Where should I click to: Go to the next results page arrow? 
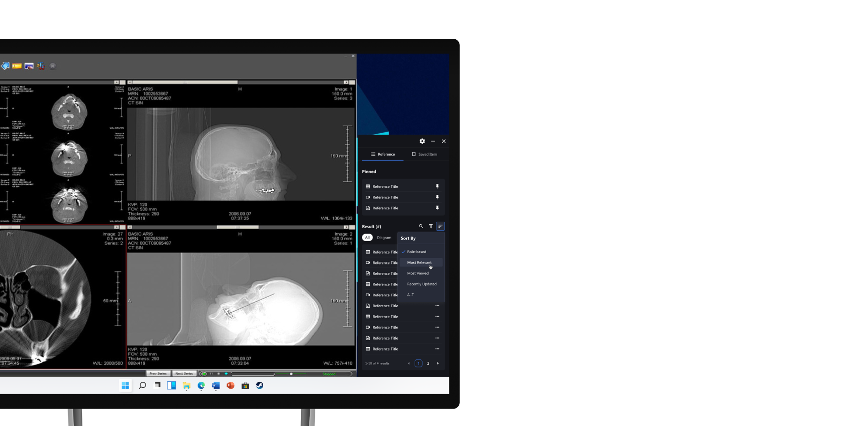click(x=437, y=363)
